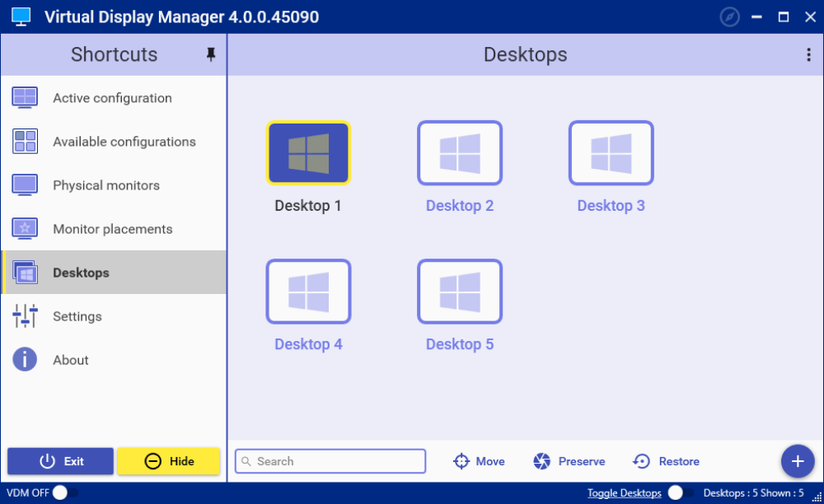
Task: Open the Physical monitors section
Action: [105, 185]
